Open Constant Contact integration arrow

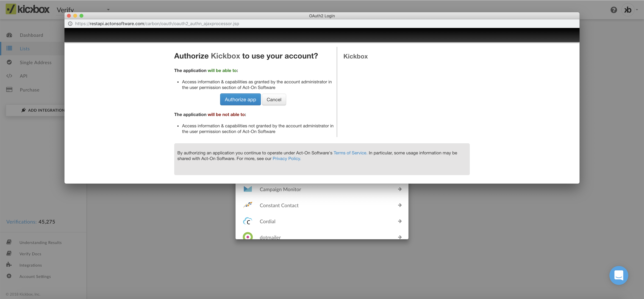pos(400,205)
